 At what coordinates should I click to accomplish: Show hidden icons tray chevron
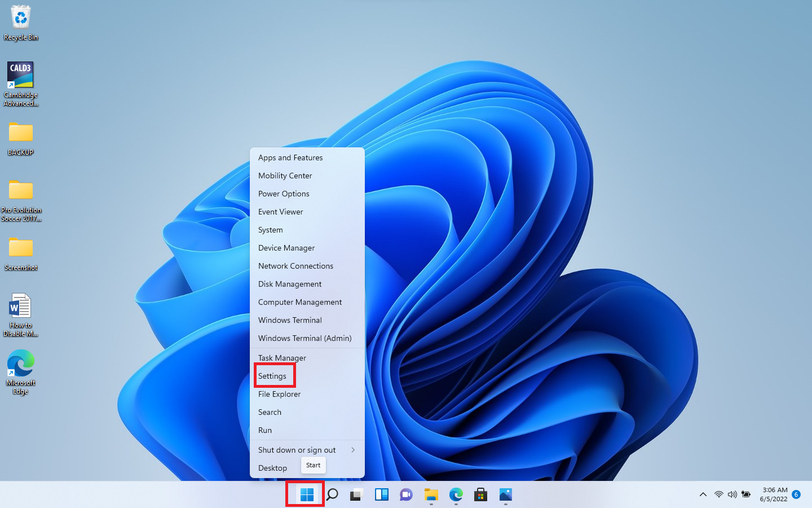coord(703,494)
